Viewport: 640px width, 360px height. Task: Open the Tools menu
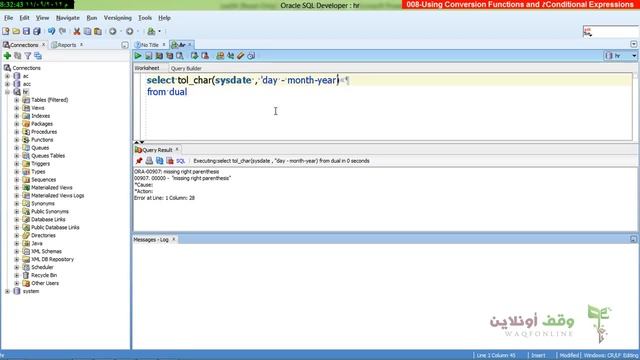pyautogui.click(x=145, y=18)
